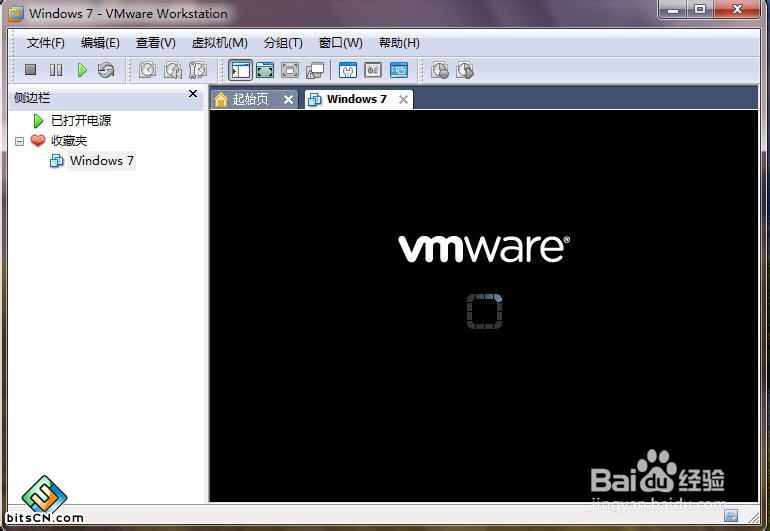Open the summary view icon with wrench

pos(348,70)
